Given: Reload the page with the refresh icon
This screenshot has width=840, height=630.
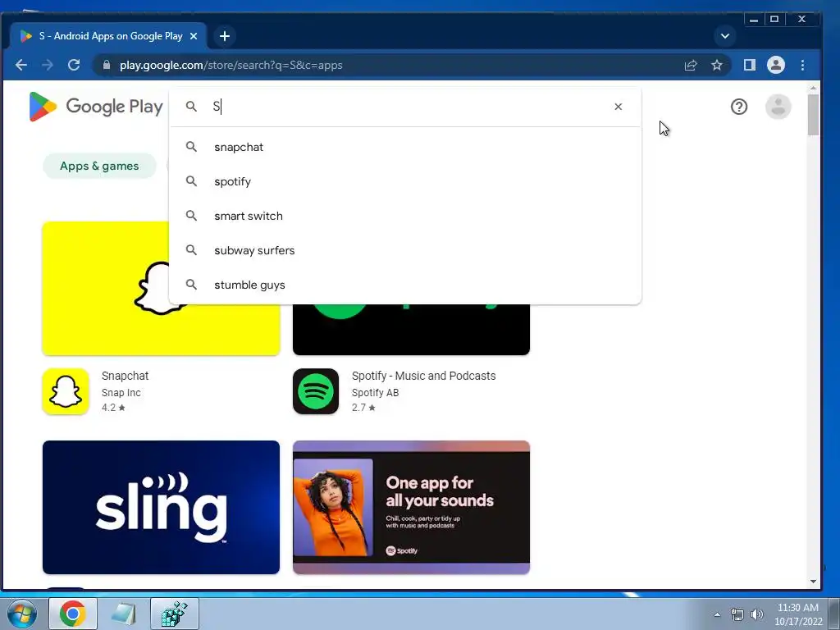Looking at the screenshot, I should (x=74, y=66).
